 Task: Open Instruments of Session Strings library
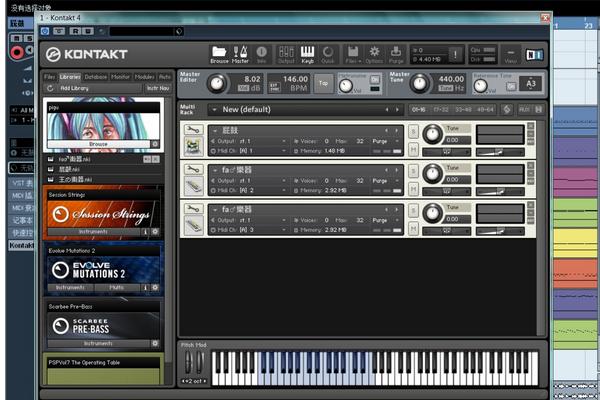click(x=93, y=232)
